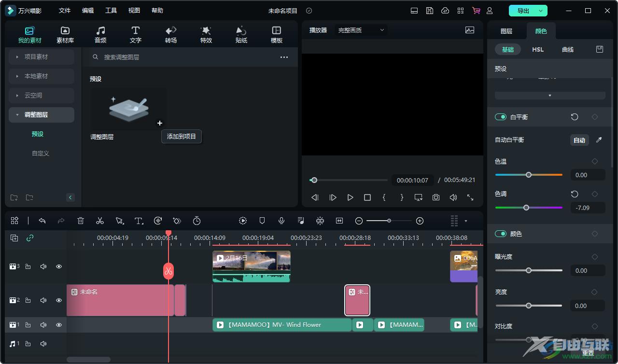Open the export button dropdown arrow

(x=541, y=11)
